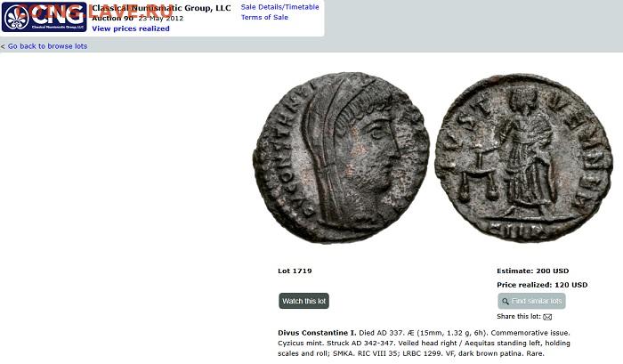623x364 pixels.
Task: Click the Auction 90 date text
Action: [137, 19]
